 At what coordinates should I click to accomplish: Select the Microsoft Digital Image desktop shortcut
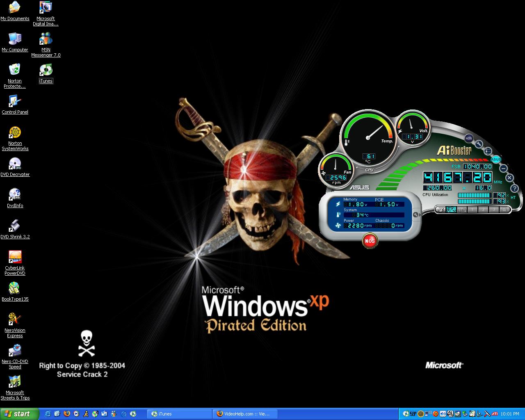coord(46,14)
